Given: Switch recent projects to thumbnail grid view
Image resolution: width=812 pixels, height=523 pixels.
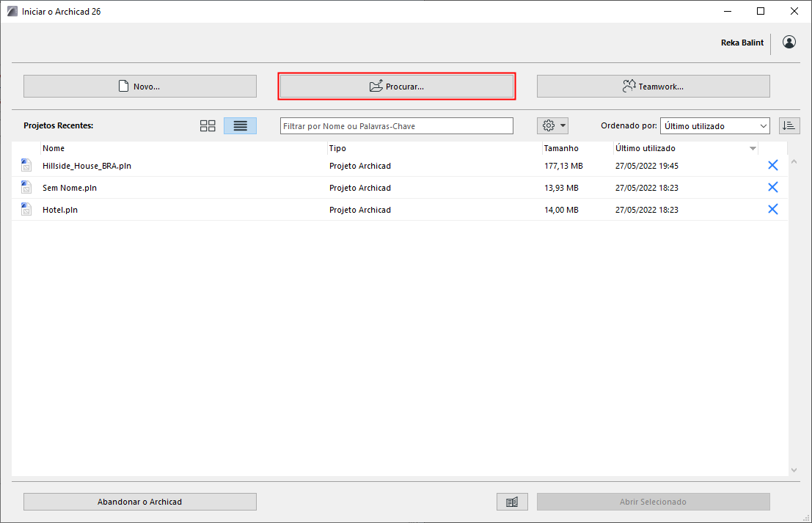Looking at the screenshot, I should pos(208,126).
